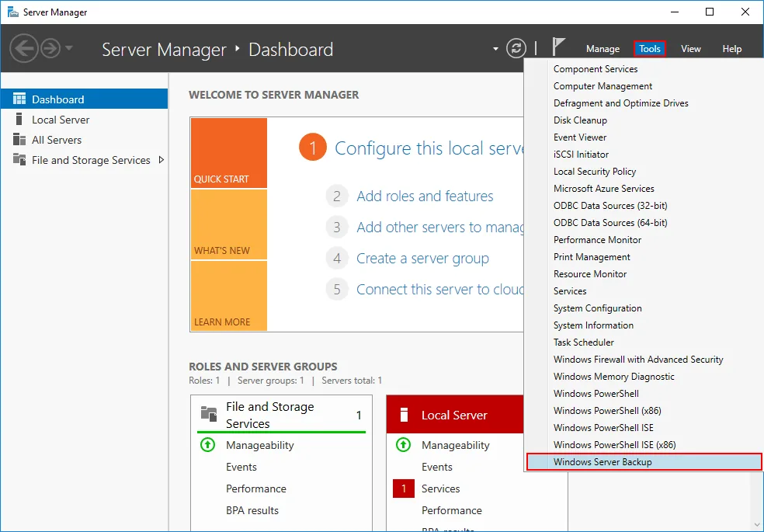
Task: Open the Manage menu
Action: [x=603, y=48]
